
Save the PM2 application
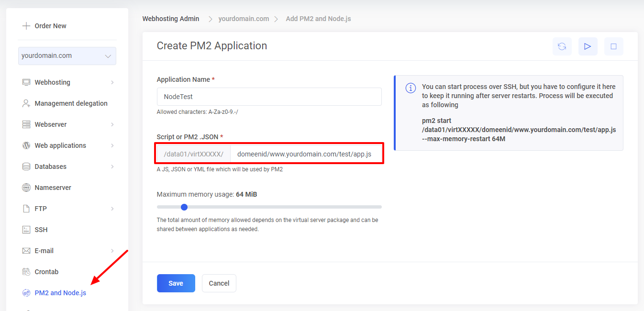[176, 283]
